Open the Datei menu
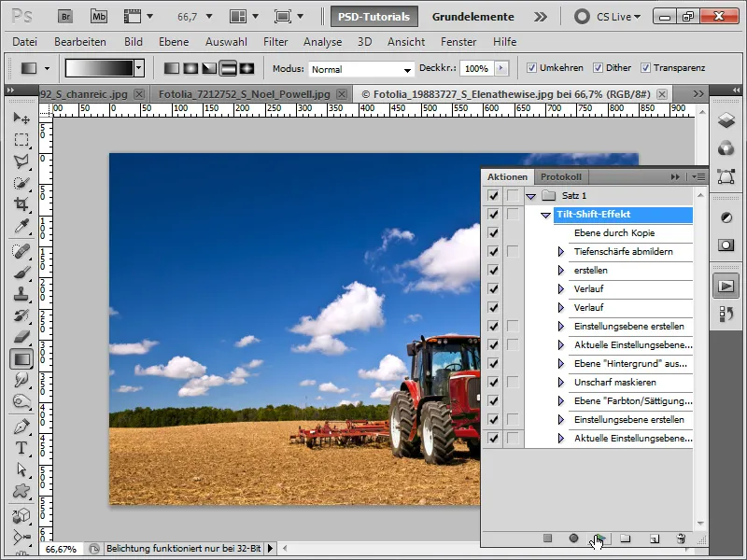Image resolution: width=747 pixels, height=560 pixels. tap(25, 42)
